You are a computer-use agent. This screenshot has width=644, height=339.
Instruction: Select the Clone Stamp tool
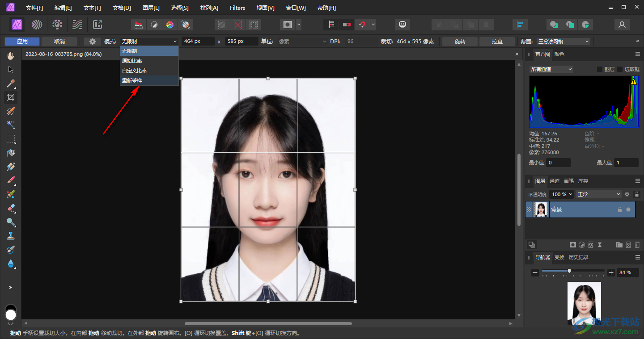(x=11, y=236)
